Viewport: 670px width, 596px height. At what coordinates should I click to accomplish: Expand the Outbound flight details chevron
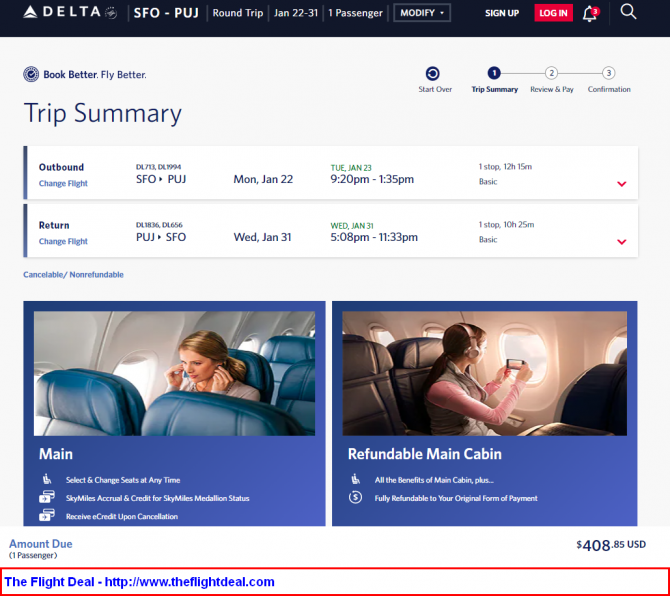coord(622,184)
